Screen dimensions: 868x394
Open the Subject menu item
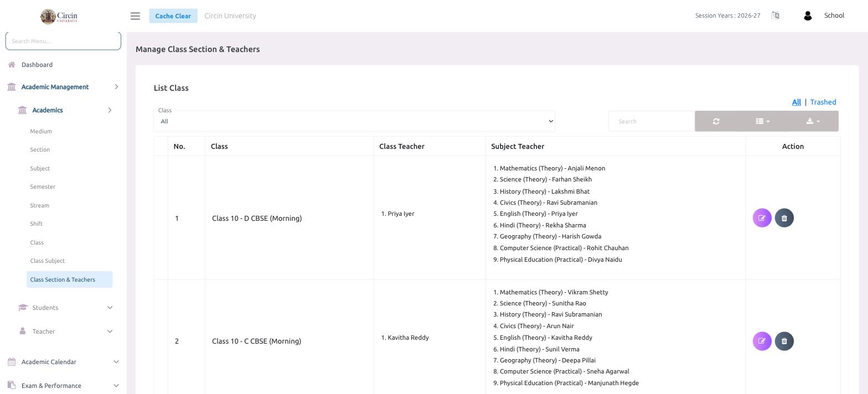point(40,168)
